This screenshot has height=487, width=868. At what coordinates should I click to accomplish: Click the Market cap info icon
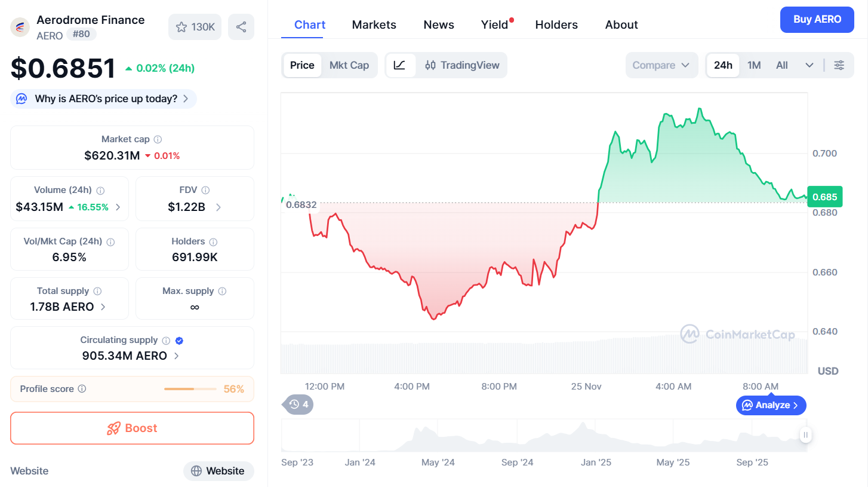click(158, 139)
